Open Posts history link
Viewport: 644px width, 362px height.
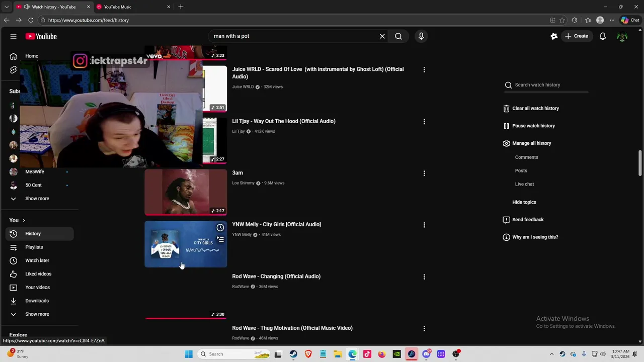point(521,171)
